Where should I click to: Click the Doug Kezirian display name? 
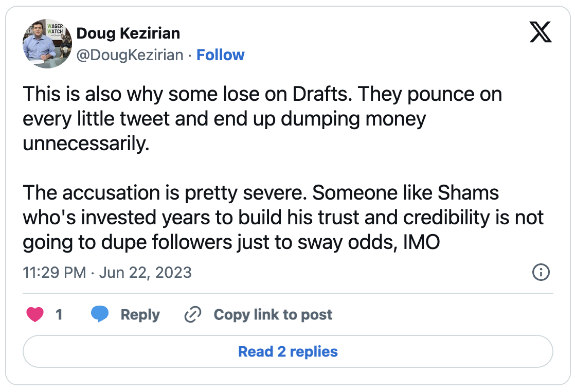tap(128, 33)
